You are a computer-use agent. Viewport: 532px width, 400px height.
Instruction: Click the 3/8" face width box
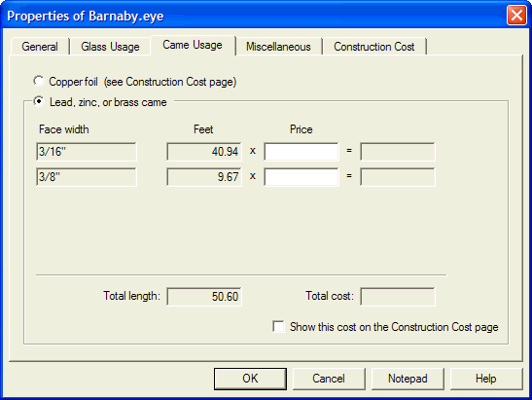[87, 176]
